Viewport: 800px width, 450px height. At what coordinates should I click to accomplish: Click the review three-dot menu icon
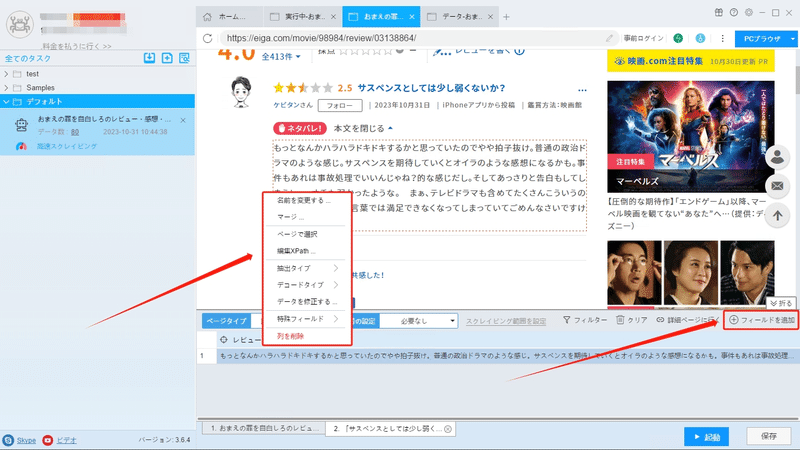[x=582, y=90]
